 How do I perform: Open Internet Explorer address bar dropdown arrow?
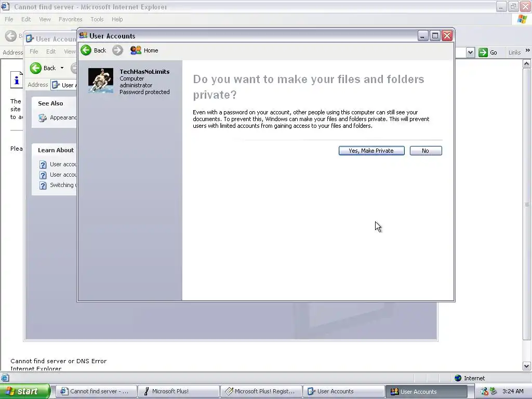[470, 52]
